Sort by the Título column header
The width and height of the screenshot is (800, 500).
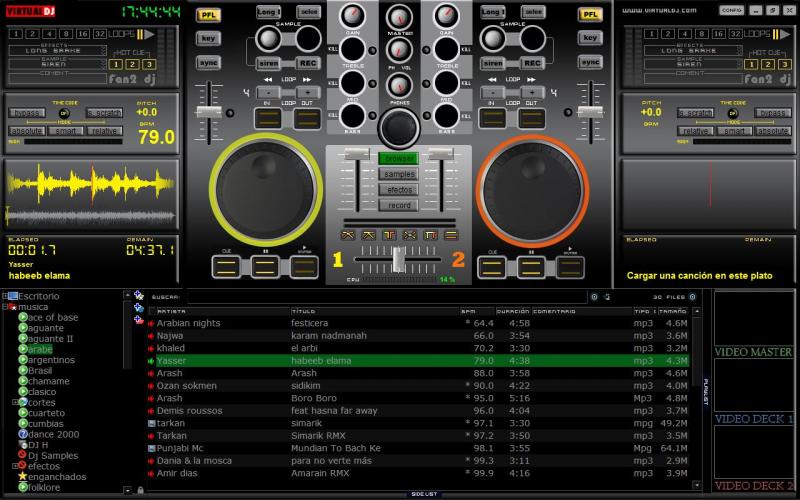point(374,311)
